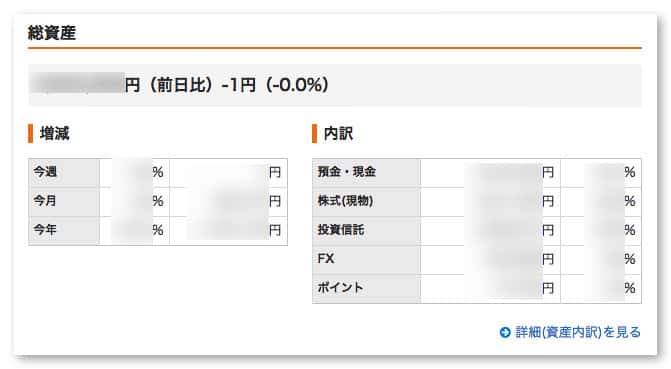
Task: Open the 詳細(資産内訳)を見る link
Action: [x=578, y=332]
